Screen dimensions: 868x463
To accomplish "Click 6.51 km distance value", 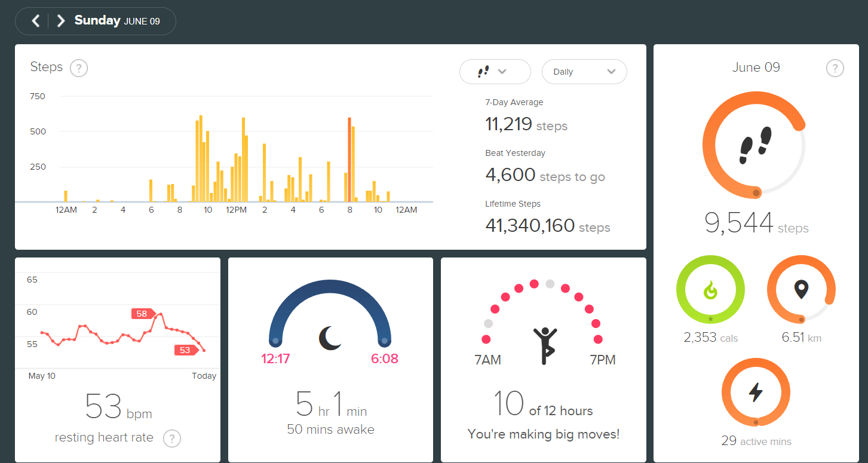I will click(x=801, y=338).
